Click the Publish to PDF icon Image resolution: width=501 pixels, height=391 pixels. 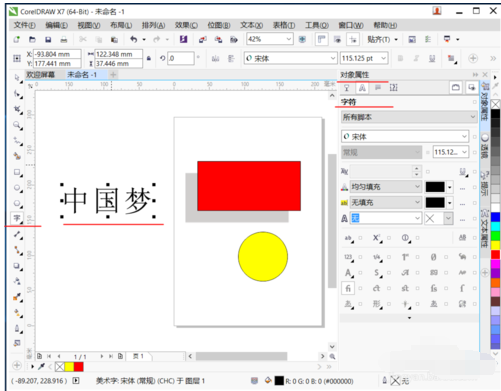(x=234, y=40)
